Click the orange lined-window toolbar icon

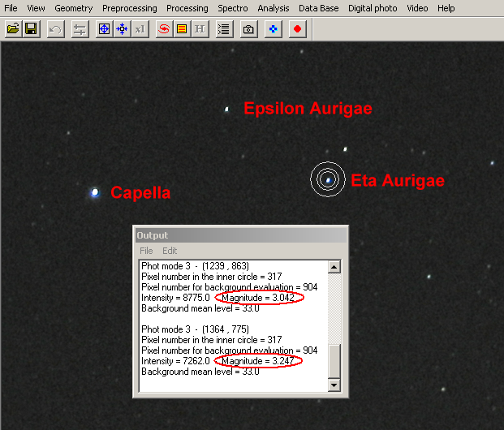182,29
